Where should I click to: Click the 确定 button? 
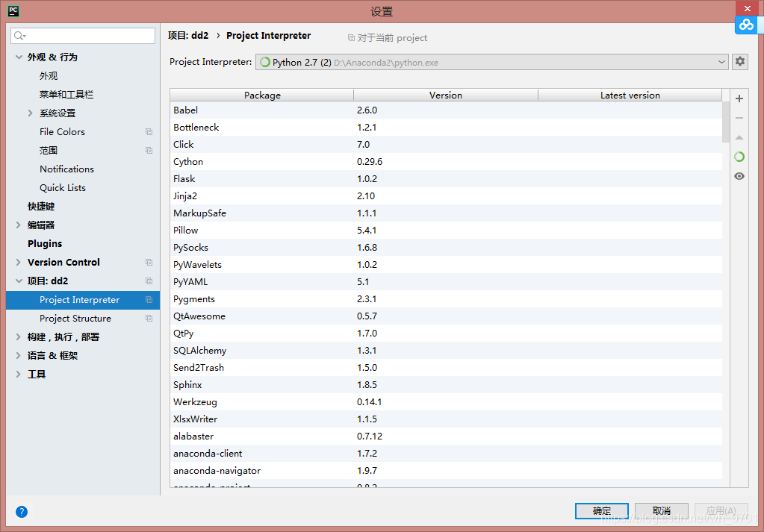[x=602, y=510]
